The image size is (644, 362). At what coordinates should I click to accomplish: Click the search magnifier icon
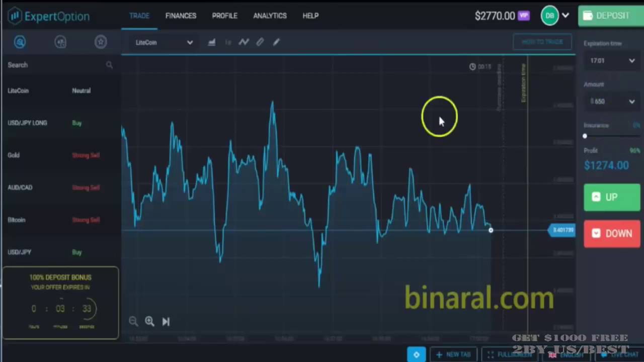coord(109,65)
